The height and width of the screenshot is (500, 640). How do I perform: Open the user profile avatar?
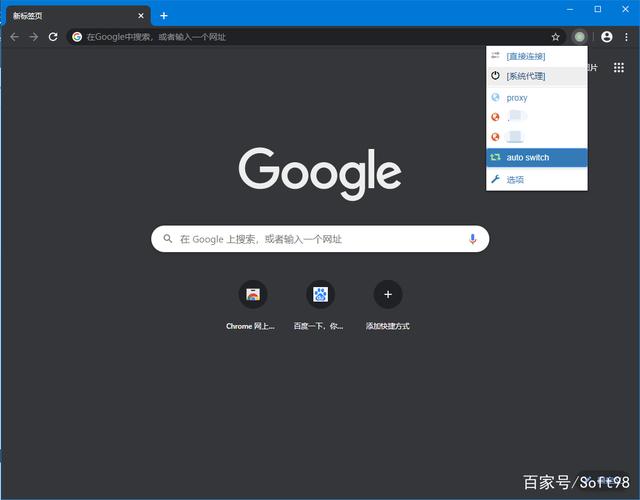(x=607, y=37)
